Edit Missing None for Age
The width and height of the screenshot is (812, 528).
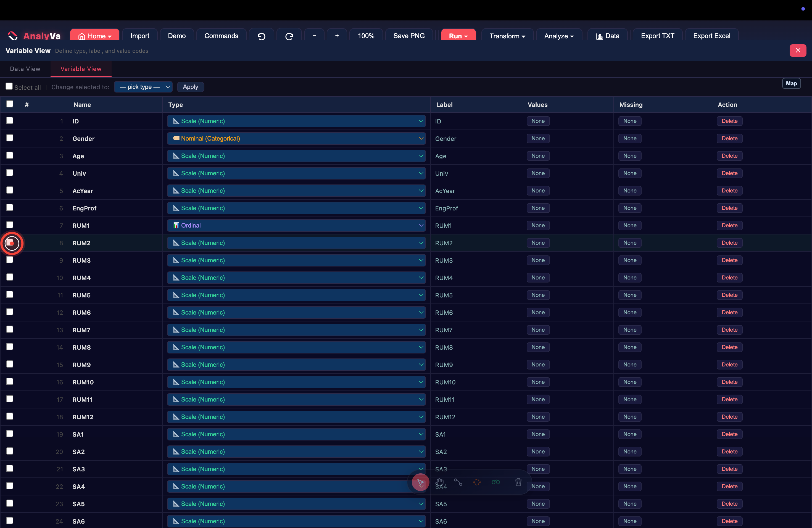(630, 156)
